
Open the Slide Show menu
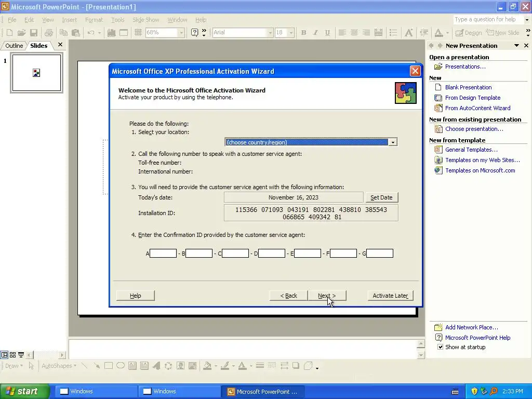click(145, 20)
